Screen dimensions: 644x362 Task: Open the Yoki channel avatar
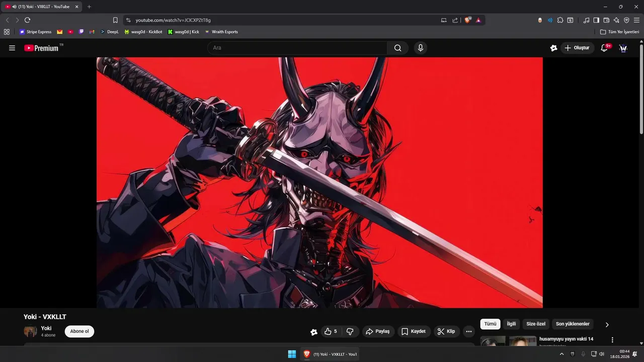30,332
